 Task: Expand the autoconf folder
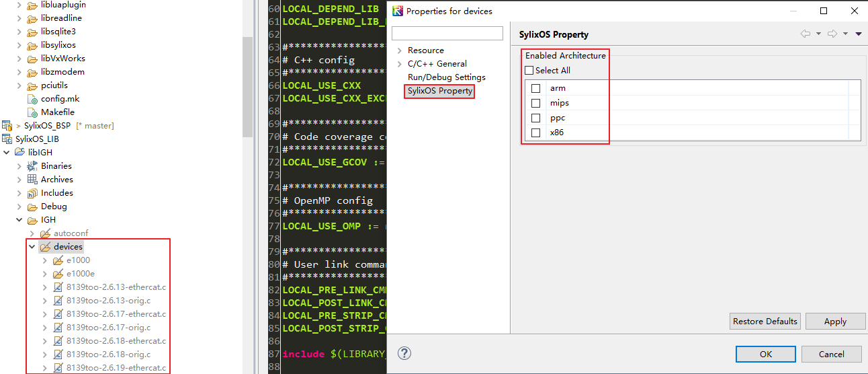[32, 233]
